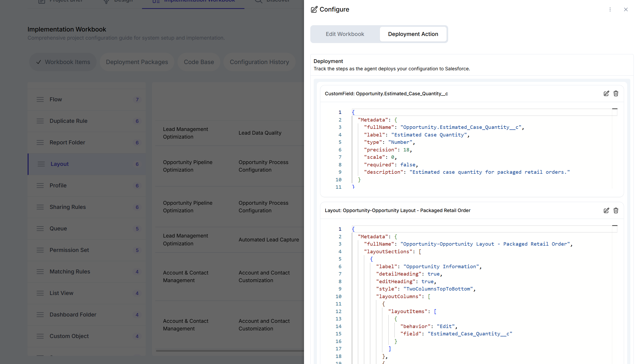639x364 pixels.
Task: Click the drag handle on Sharing Rules row
Action: coord(40,207)
